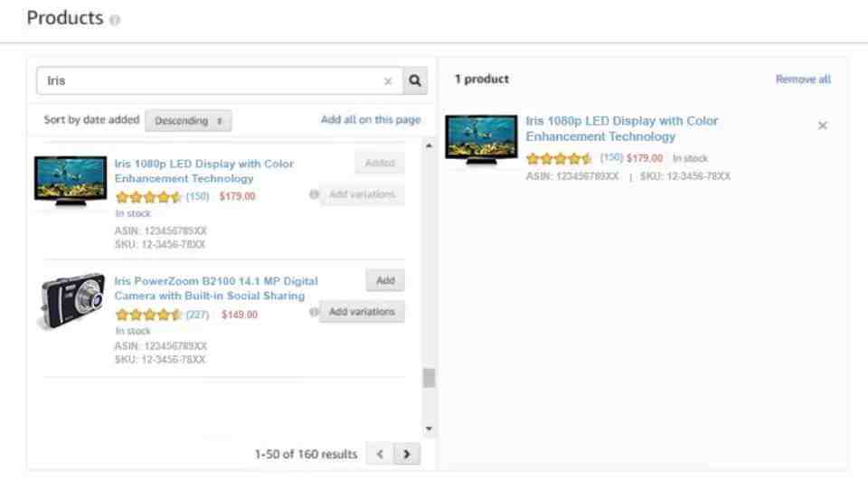The image size is (868, 480).
Task: Open Iris 1080p LED Display link in results
Action: pos(203,171)
